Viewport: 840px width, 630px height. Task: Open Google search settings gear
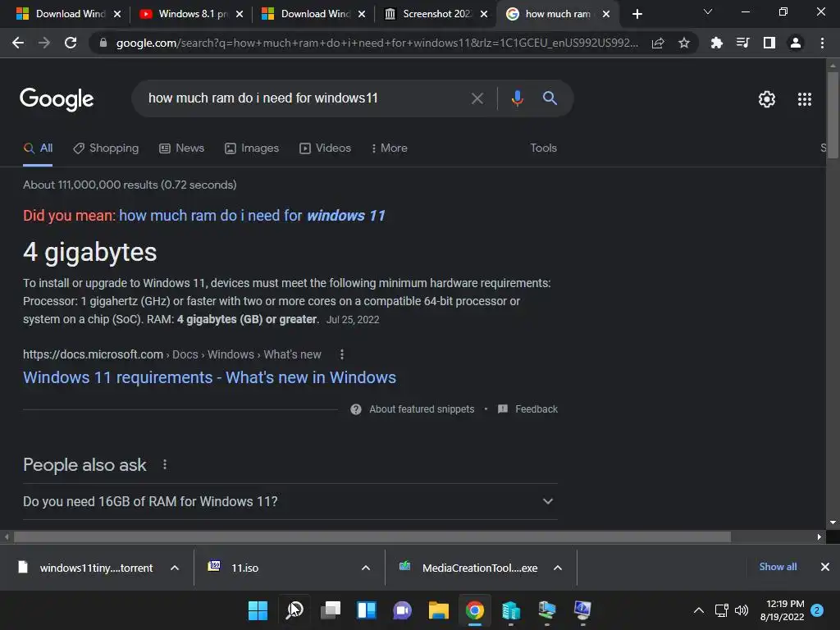[767, 99]
